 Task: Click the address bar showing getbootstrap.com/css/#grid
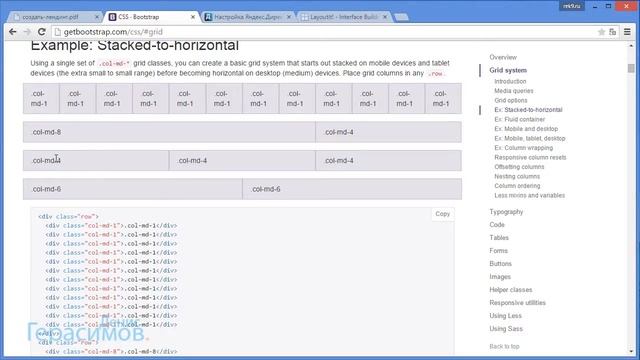(327, 32)
